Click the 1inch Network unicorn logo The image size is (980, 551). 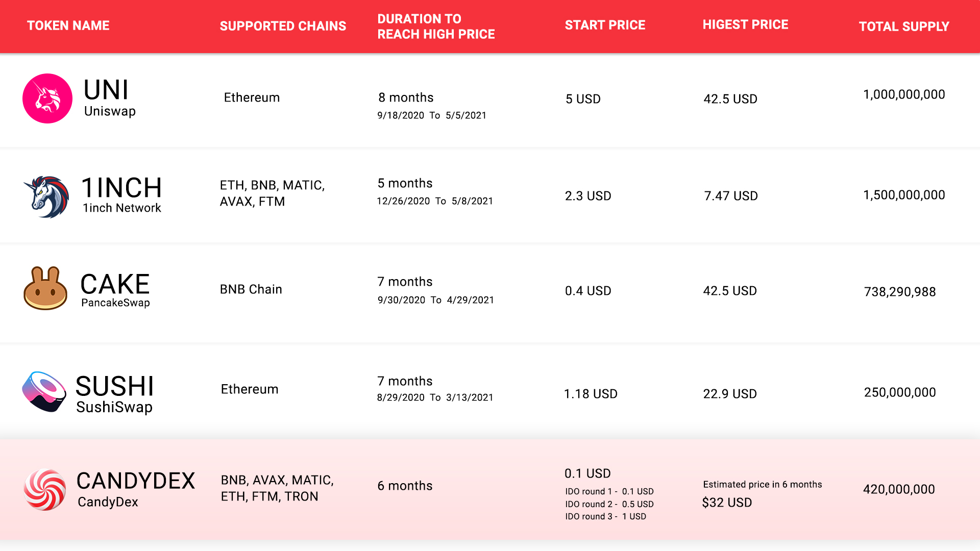46,197
